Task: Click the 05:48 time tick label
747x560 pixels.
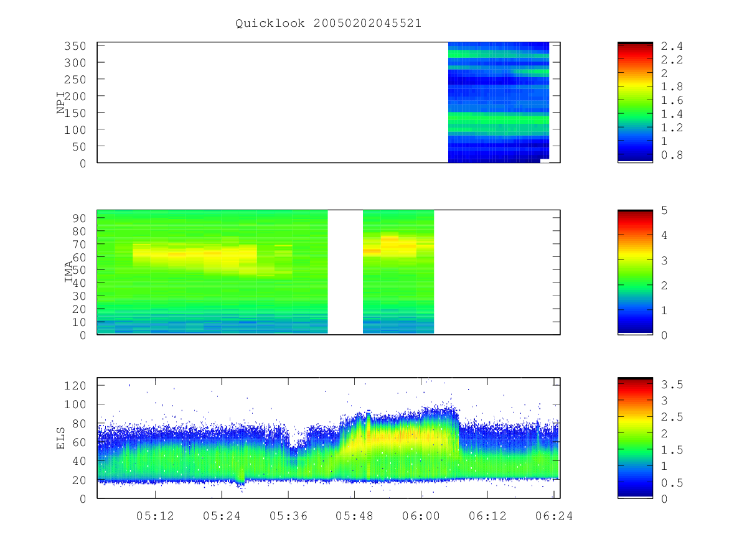Action: click(x=354, y=516)
